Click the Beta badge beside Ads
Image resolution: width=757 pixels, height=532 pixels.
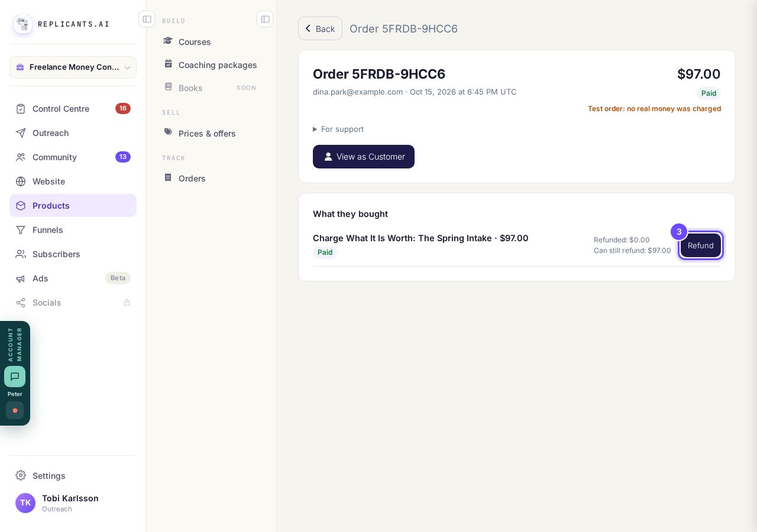pyautogui.click(x=118, y=278)
